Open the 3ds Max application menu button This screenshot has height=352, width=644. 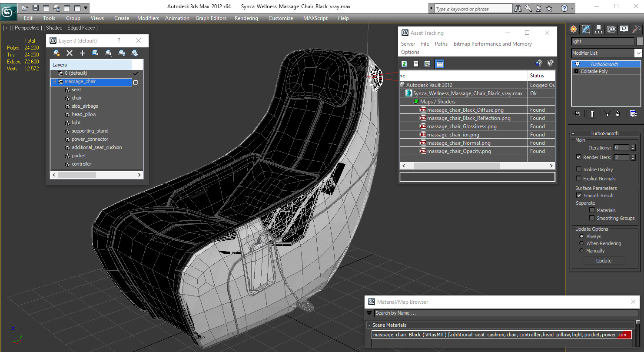coord(9,11)
